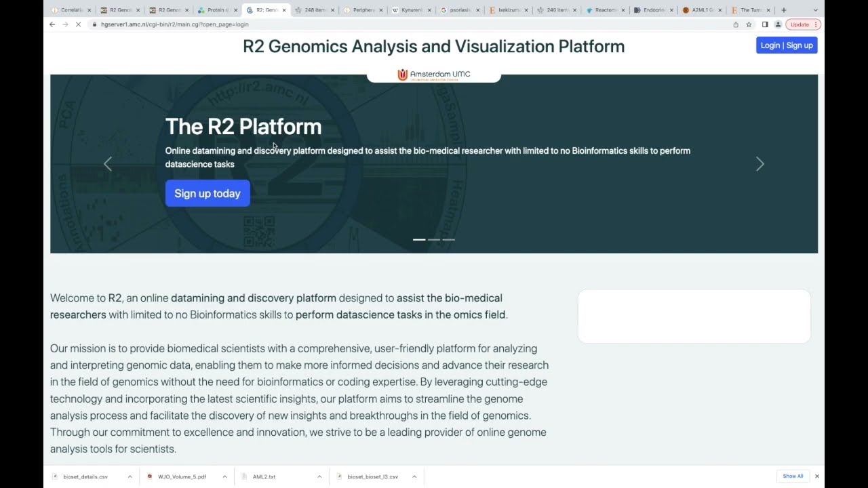The image size is (868, 488).
Task: Expand options for bioset_details.csv download
Action: pos(130,476)
